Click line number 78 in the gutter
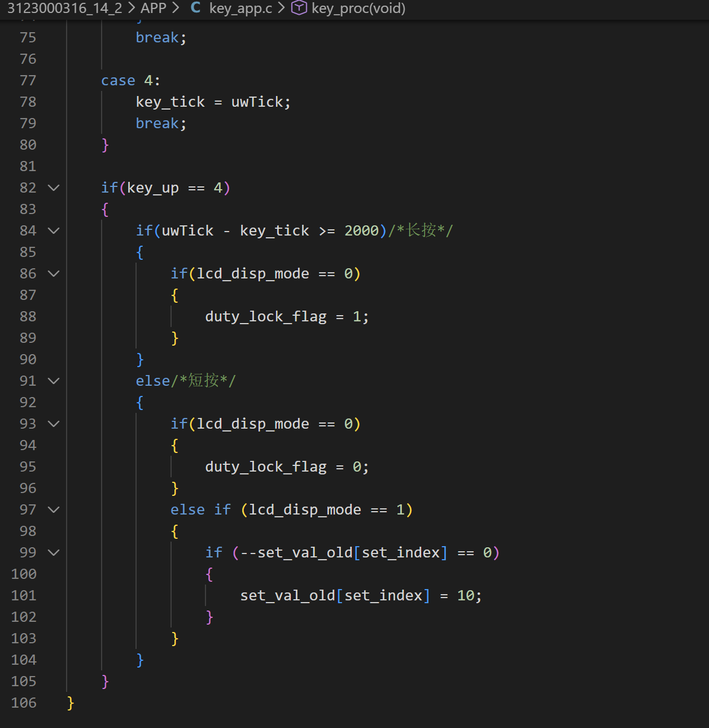 28,102
